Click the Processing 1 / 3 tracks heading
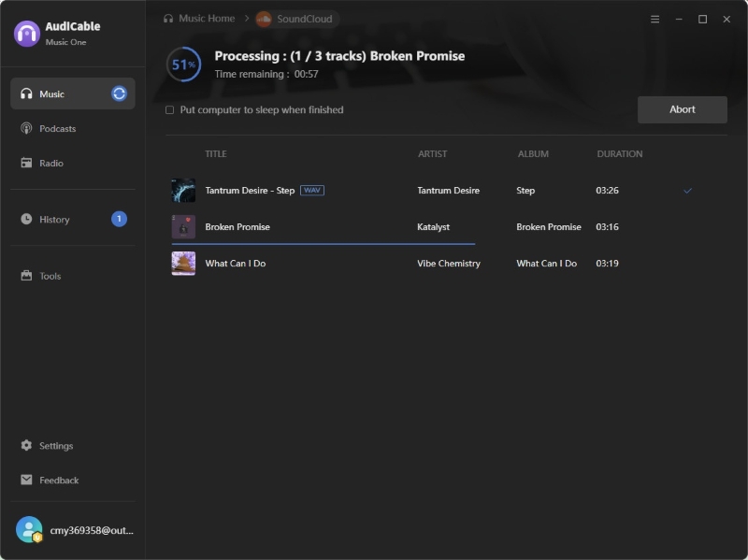748x560 pixels. [339, 56]
